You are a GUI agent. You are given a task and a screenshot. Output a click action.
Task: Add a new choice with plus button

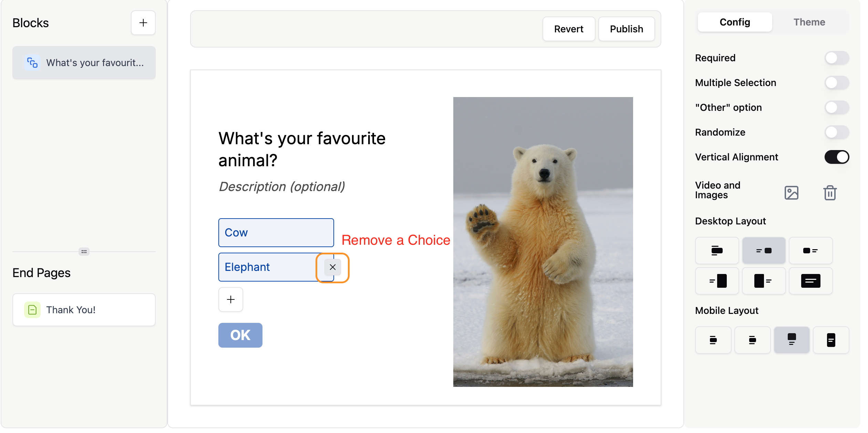click(x=230, y=299)
